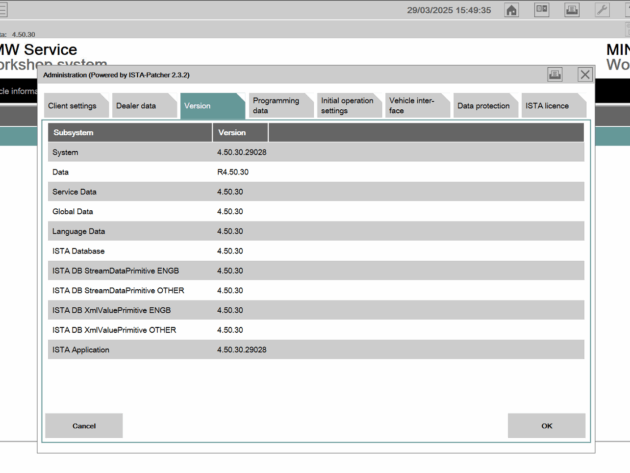This screenshot has height=473, width=630.
Task: Select the Service Data row
Action: pyautogui.click(x=316, y=192)
